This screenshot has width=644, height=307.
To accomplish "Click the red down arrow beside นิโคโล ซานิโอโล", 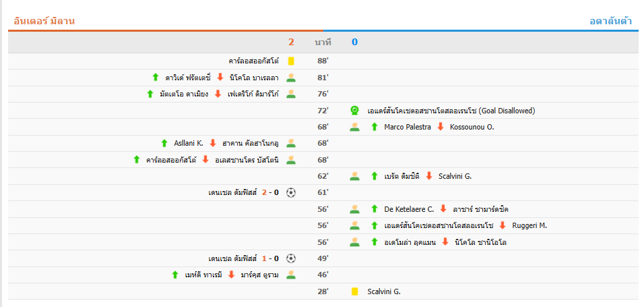I will (445, 242).
